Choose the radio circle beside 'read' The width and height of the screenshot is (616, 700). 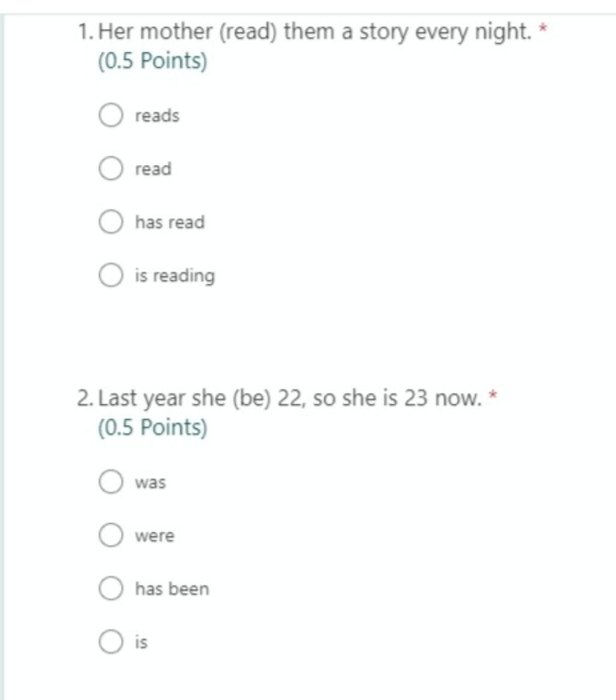[x=111, y=168]
